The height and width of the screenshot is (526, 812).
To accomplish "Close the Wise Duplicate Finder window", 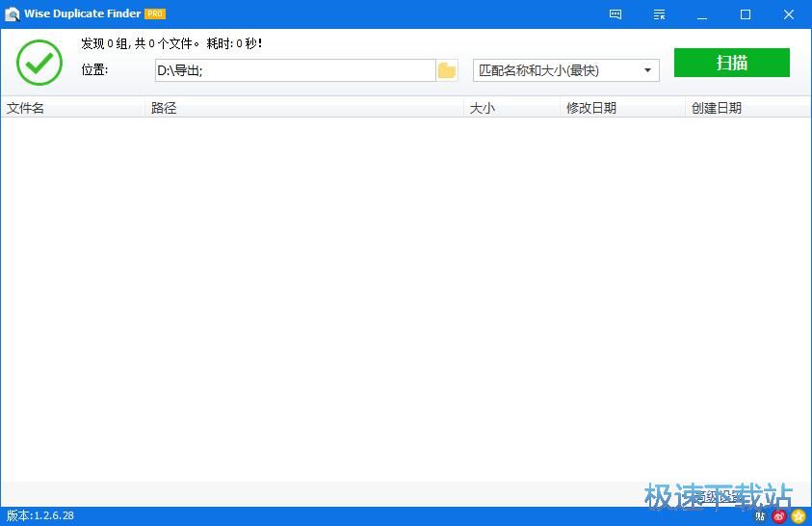I will (x=789, y=14).
